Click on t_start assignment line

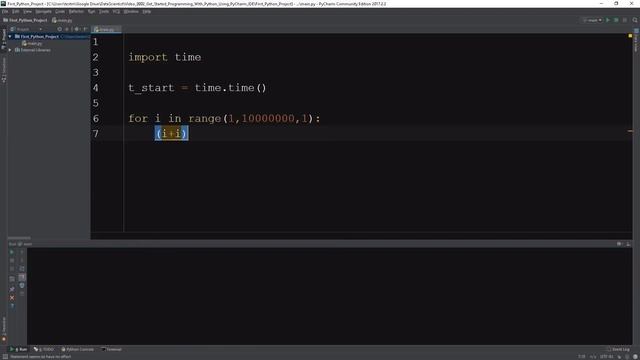point(197,88)
